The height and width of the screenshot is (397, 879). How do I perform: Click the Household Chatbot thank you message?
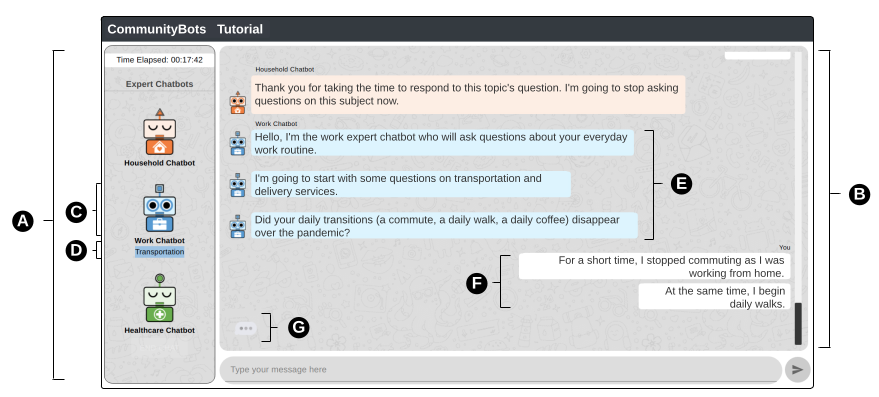point(469,95)
